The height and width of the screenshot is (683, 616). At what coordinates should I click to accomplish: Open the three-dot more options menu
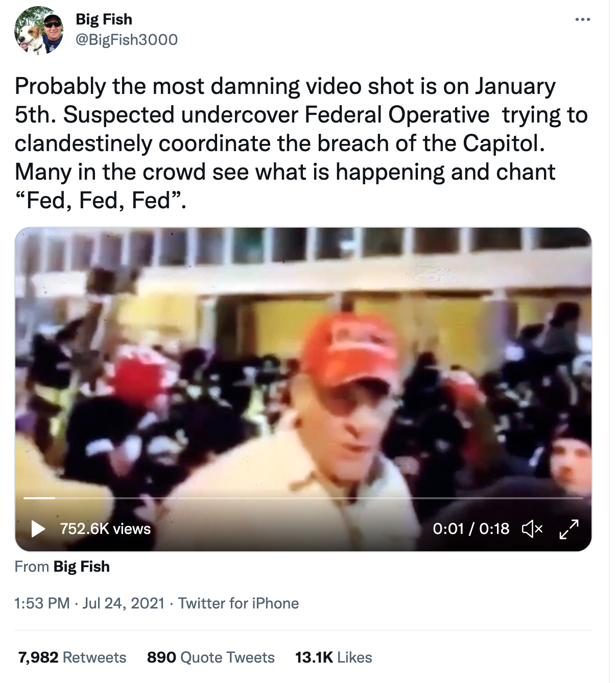point(582,20)
